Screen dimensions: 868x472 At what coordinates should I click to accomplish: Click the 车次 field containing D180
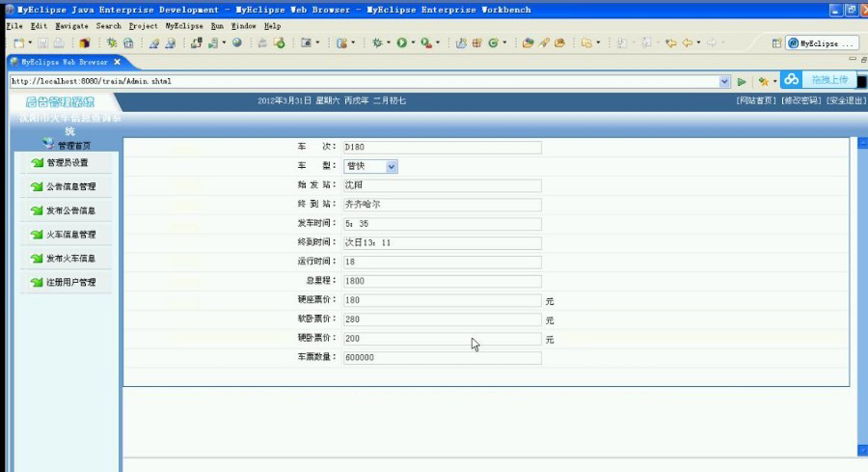click(x=443, y=148)
